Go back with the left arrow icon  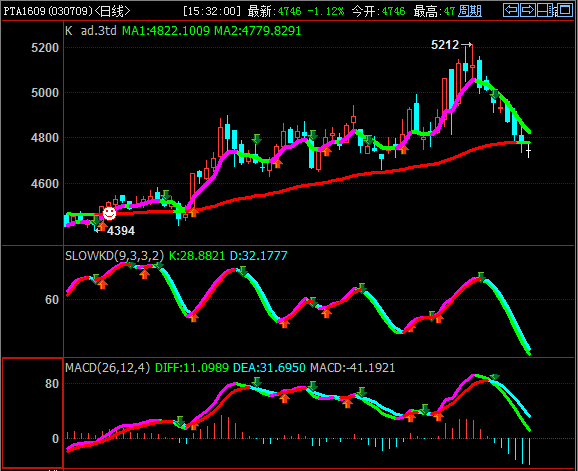(511, 10)
